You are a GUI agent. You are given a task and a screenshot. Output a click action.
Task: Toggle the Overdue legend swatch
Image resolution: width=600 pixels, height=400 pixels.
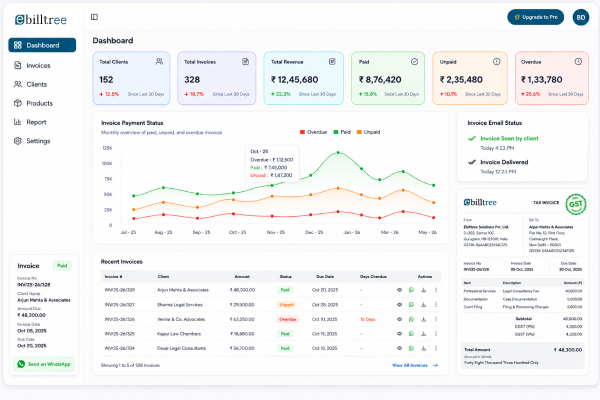pyautogui.click(x=302, y=132)
